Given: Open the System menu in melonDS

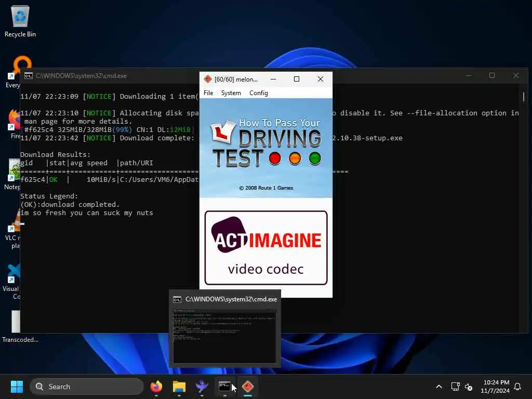Looking at the screenshot, I should (231, 93).
